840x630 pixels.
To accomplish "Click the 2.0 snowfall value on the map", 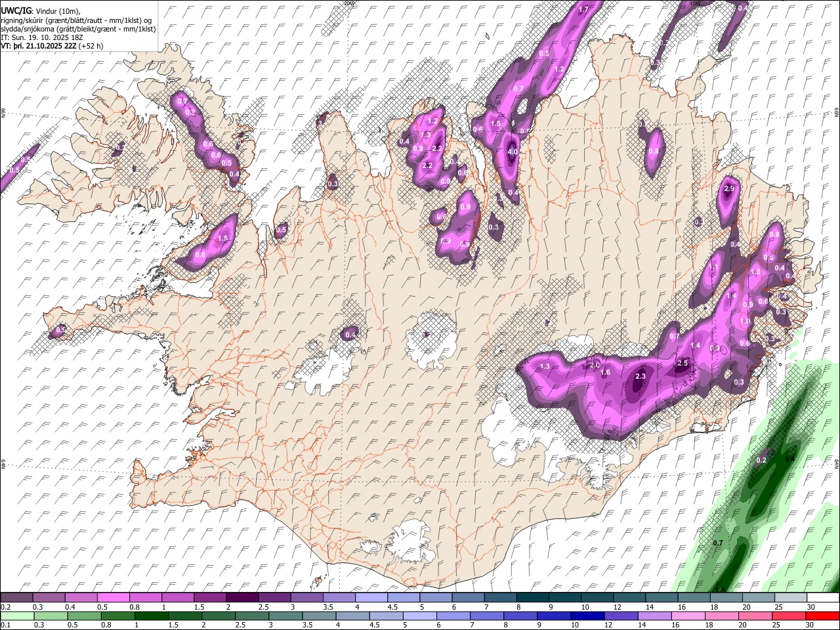I will coord(595,365).
